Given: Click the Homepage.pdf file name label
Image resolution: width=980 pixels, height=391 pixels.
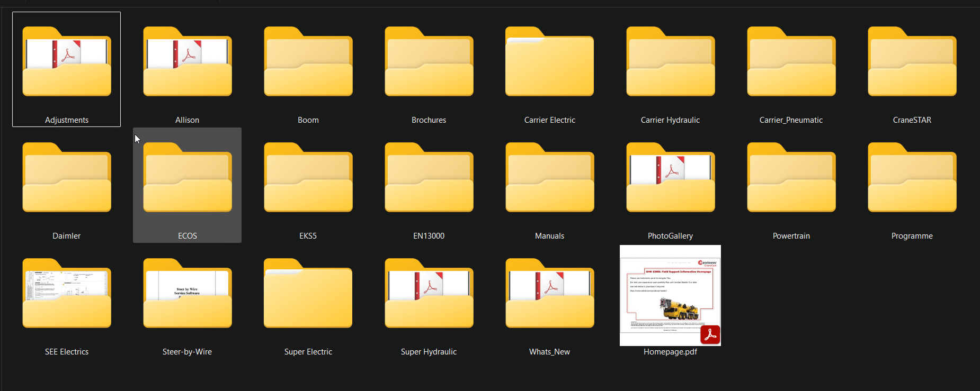Looking at the screenshot, I should click(x=671, y=352).
